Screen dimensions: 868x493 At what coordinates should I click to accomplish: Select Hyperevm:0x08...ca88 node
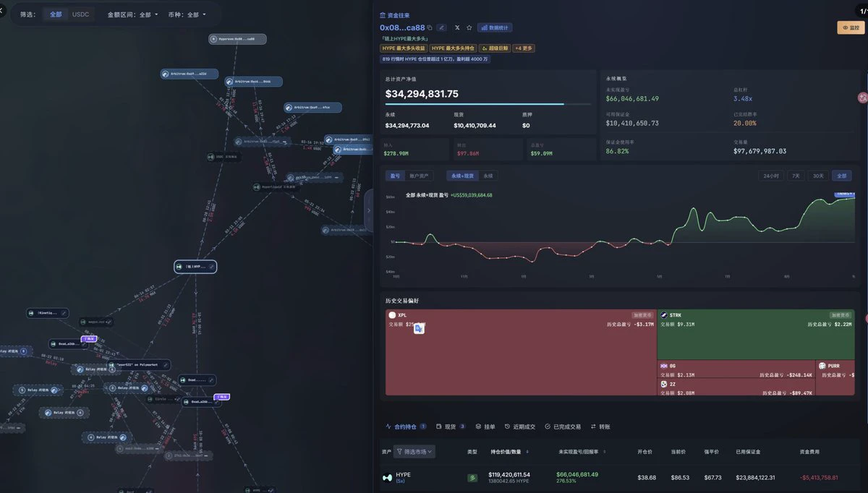[237, 39]
